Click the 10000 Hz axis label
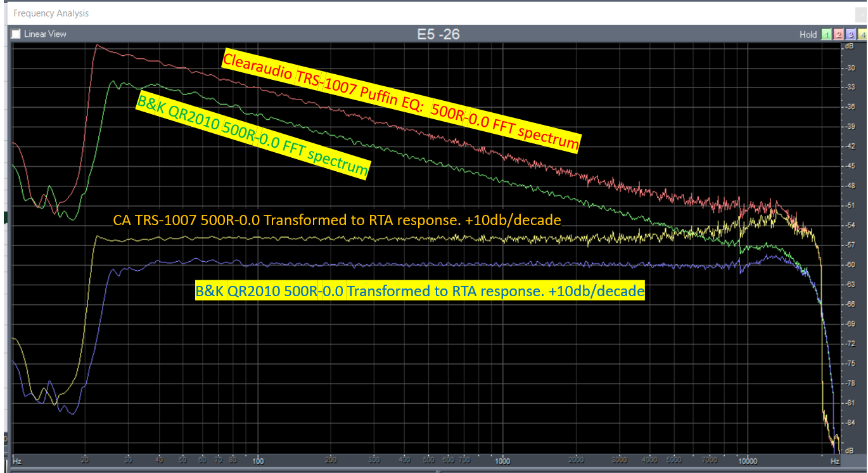This screenshot has height=473, width=868. [x=748, y=460]
